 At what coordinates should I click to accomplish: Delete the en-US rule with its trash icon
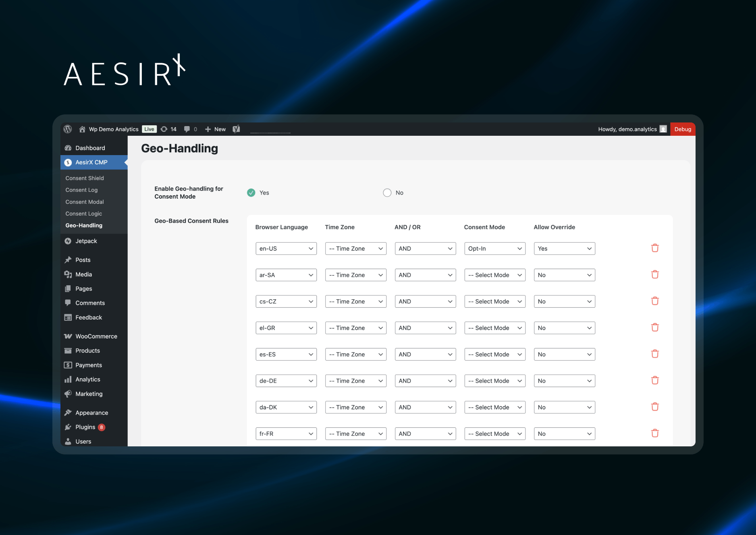coord(655,248)
